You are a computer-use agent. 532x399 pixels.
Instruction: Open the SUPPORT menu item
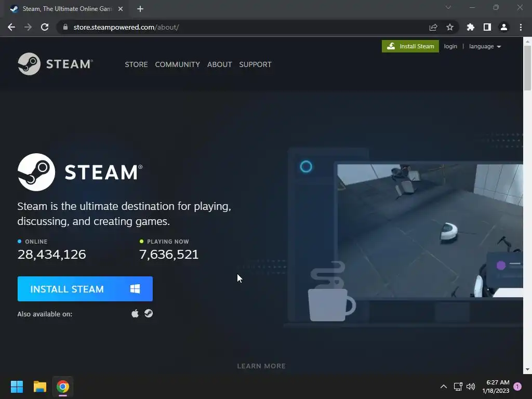coord(255,64)
